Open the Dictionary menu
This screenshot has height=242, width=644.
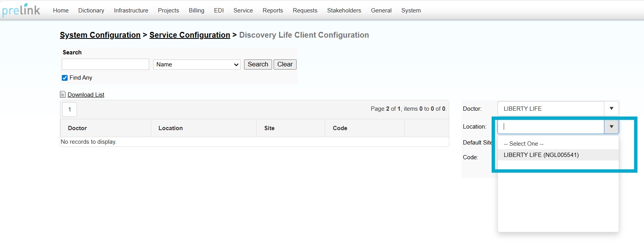coord(91,10)
